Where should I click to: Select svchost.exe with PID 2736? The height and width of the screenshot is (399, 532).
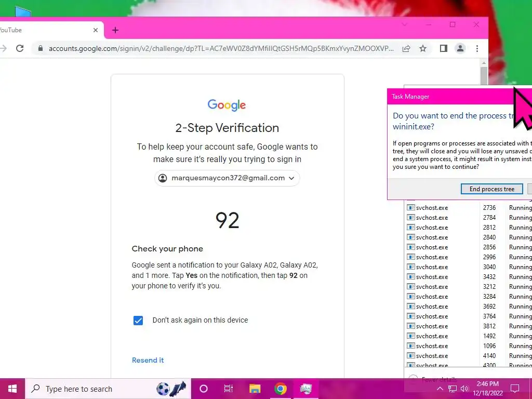[x=469, y=208]
